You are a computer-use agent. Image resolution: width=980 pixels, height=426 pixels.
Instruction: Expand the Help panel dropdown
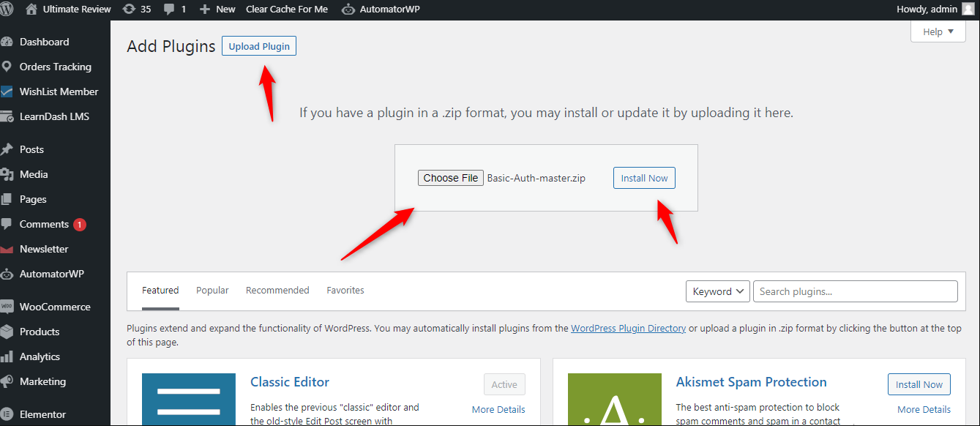coord(938,31)
